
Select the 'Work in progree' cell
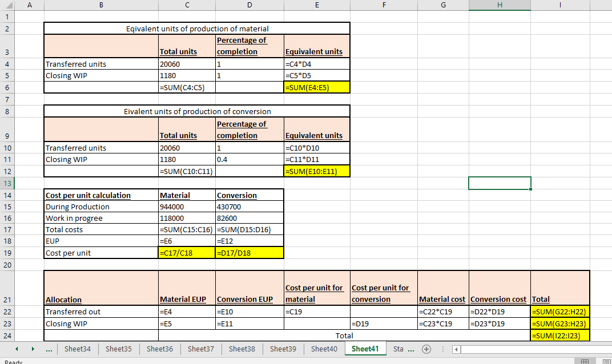coord(101,218)
